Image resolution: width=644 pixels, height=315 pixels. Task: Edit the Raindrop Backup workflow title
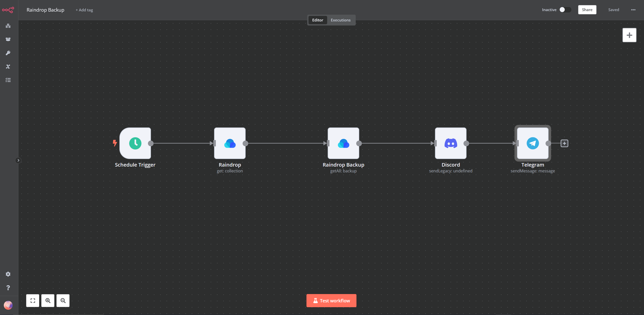(x=45, y=10)
